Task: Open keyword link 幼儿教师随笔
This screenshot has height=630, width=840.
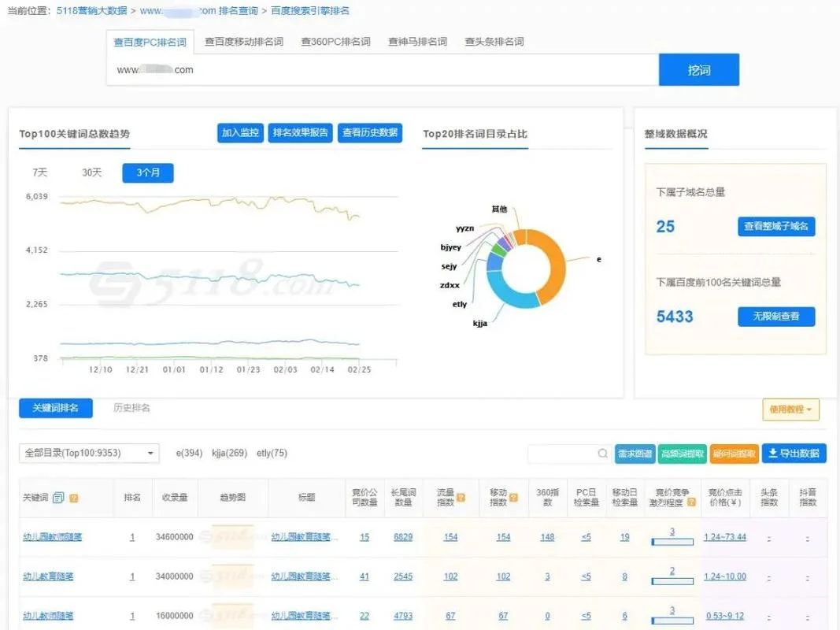Action: (48, 616)
